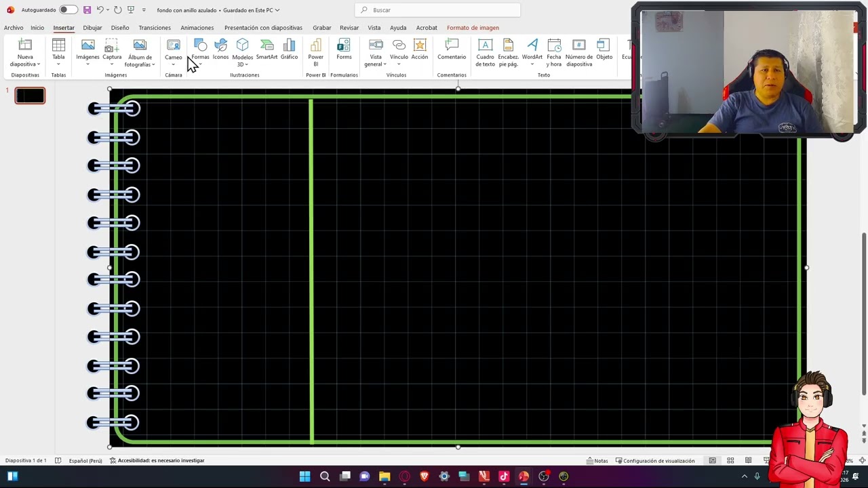Viewport: 868px width, 488px height.
Task: Switch to the Transiciones tab
Action: pyautogui.click(x=155, y=28)
